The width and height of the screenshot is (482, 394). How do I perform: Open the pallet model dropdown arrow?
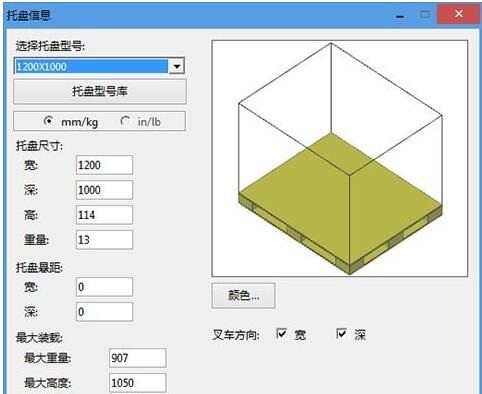177,66
